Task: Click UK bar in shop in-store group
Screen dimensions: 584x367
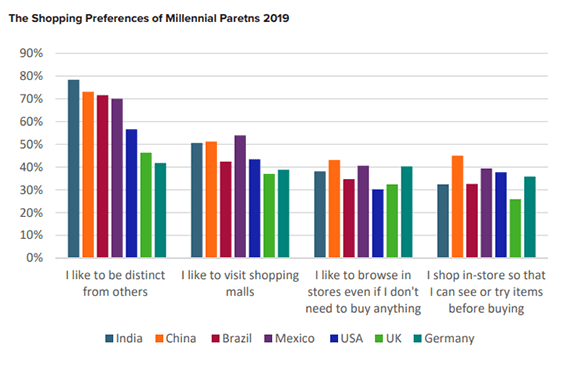Action: coord(515,228)
